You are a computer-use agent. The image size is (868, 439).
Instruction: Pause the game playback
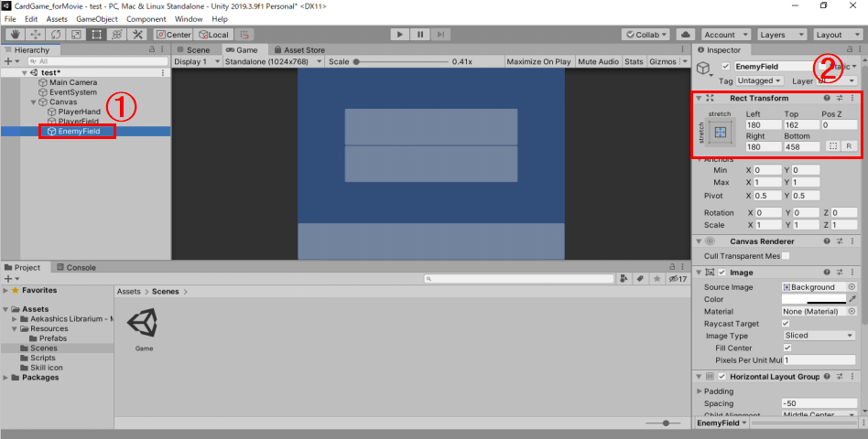pyautogui.click(x=420, y=34)
